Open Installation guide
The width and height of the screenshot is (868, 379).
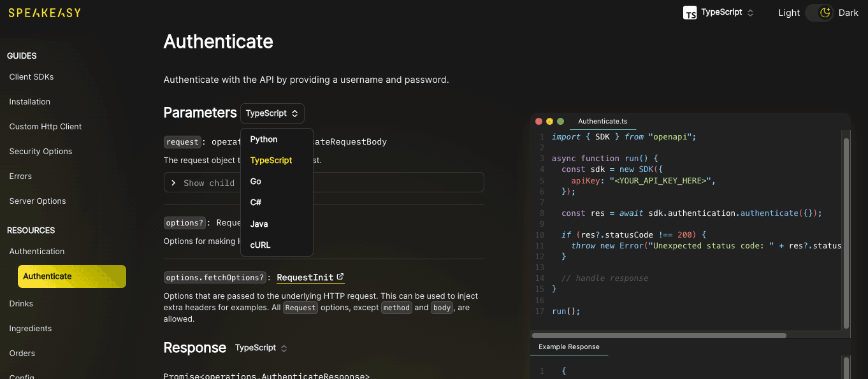29,102
